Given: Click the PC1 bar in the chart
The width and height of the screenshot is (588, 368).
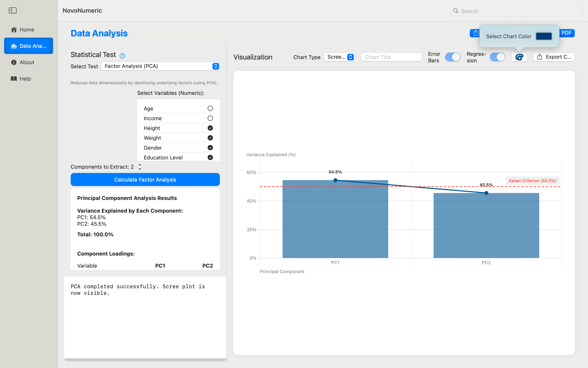Looking at the screenshot, I should 335,219.
